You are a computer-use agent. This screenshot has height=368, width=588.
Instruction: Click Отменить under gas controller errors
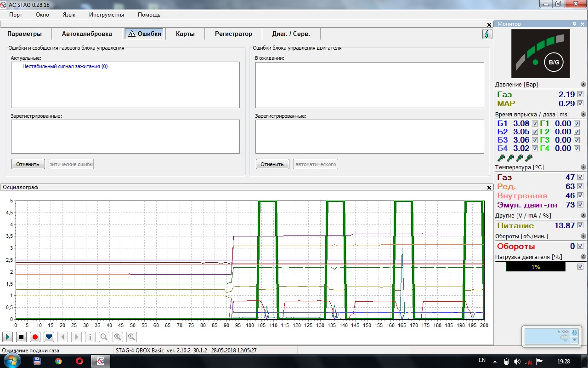pyautogui.click(x=28, y=164)
